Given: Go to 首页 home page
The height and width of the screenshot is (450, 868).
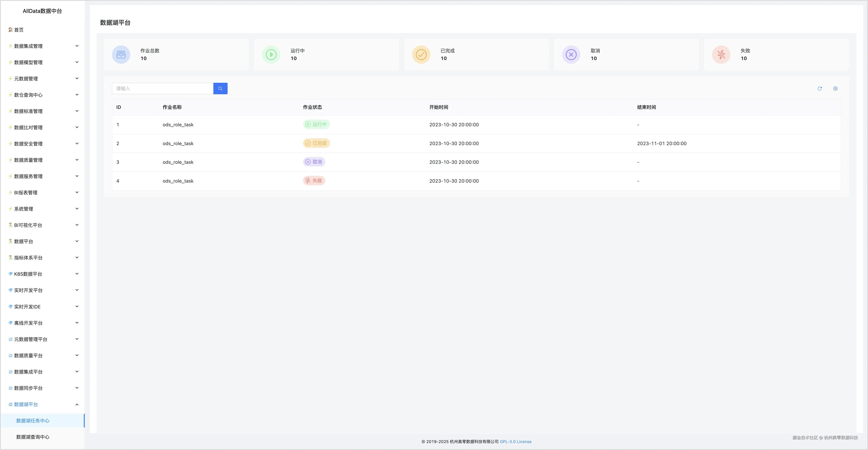Looking at the screenshot, I should coord(18,30).
